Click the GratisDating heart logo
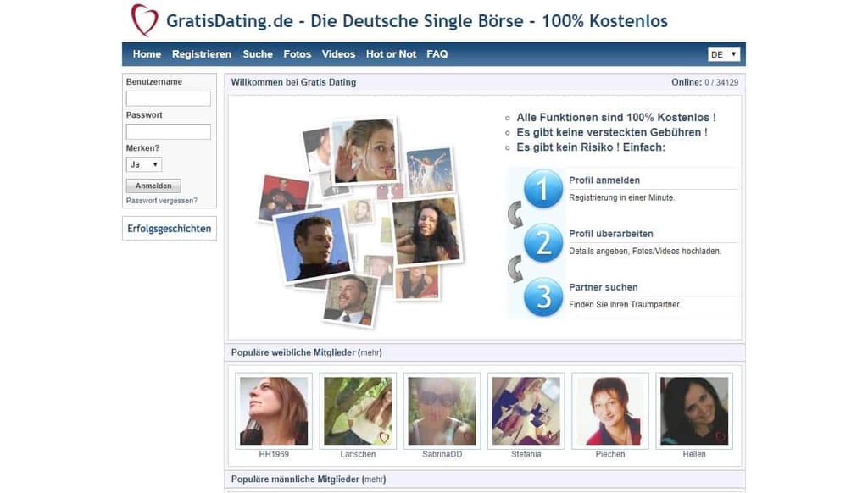 coord(144,20)
